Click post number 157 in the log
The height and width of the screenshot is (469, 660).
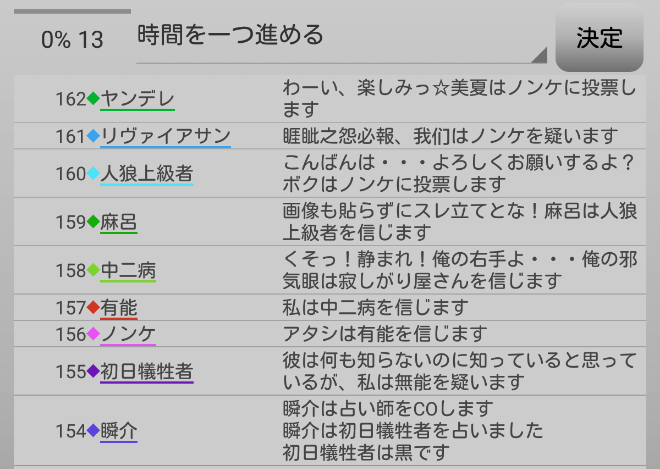pyautogui.click(x=71, y=308)
